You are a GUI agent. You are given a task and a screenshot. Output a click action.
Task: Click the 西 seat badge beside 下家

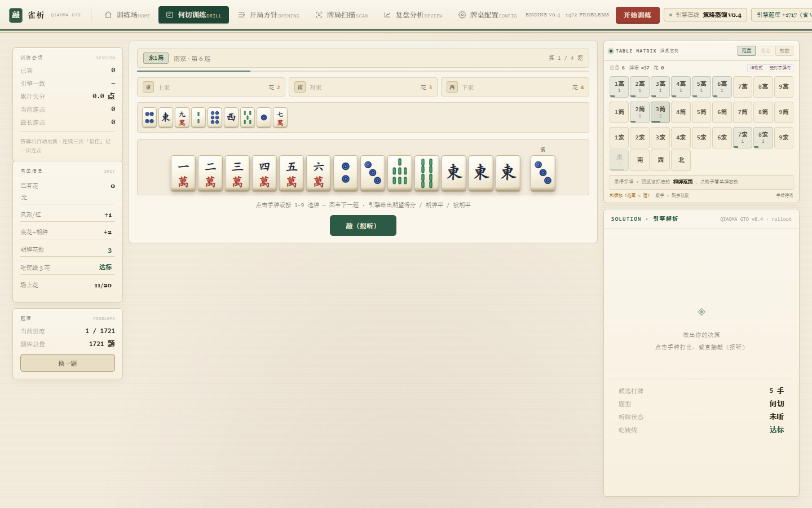point(452,87)
